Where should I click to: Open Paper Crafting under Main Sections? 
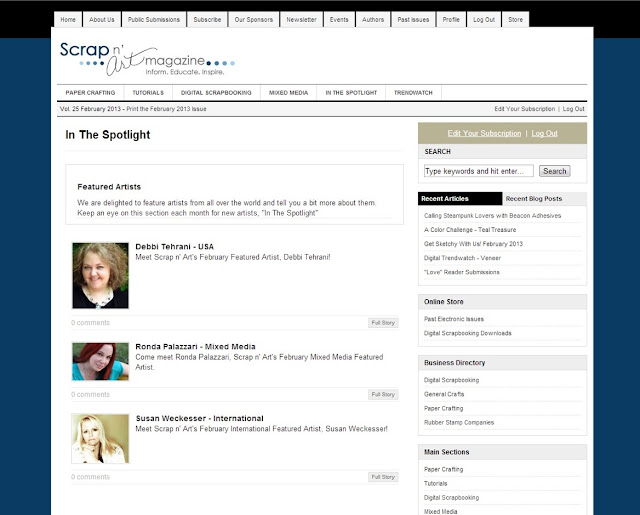pos(443,469)
